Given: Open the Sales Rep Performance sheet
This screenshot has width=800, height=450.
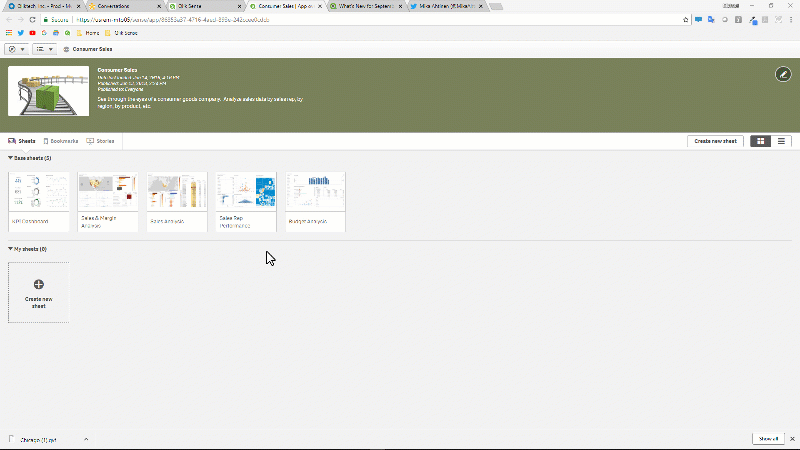Looking at the screenshot, I should pos(246,202).
